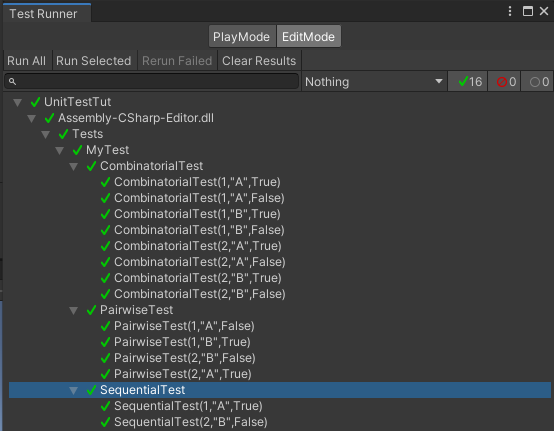Click green checkmark beside MyTest
The width and height of the screenshot is (554, 431).
tap(77, 150)
